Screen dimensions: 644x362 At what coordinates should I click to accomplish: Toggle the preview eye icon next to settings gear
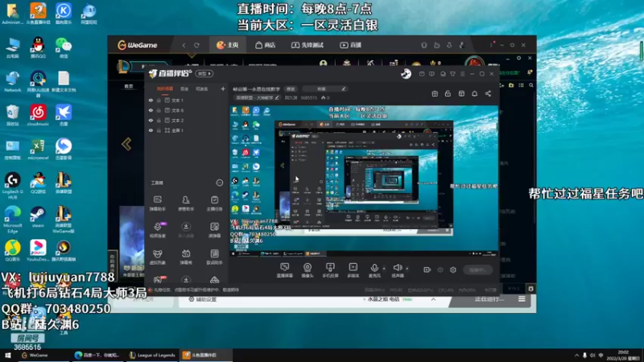pos(440,269)
